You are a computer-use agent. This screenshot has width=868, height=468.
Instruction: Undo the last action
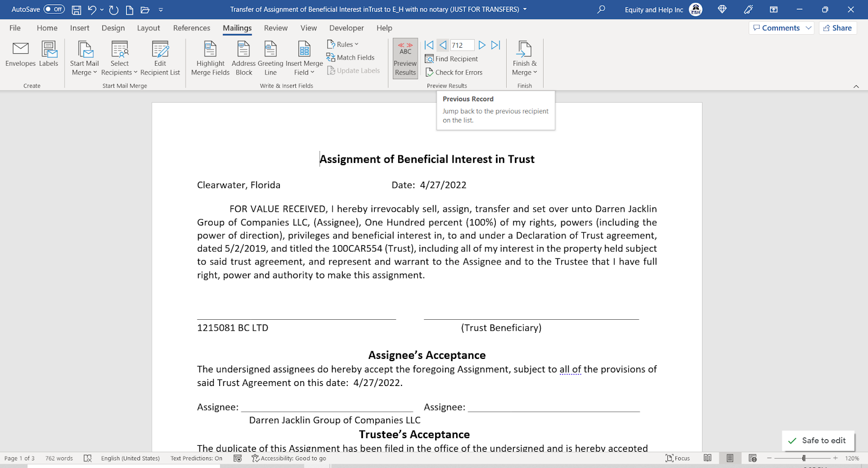coord(92,10)
